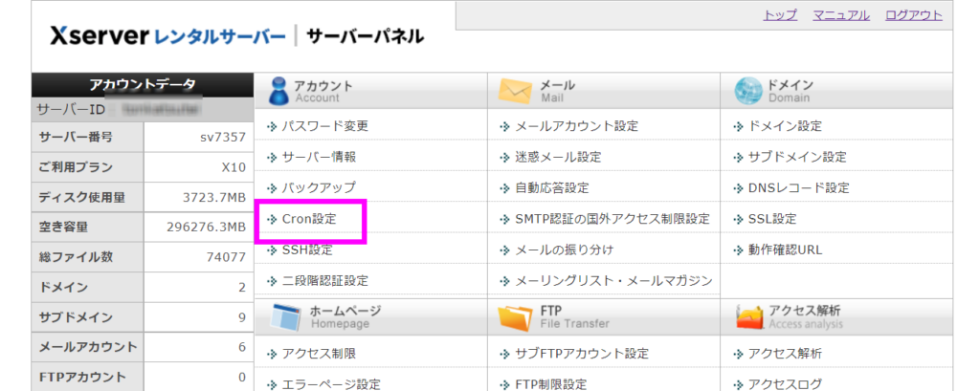Click the ログアウト link
The image size is (980, 391).
point(913,15)
